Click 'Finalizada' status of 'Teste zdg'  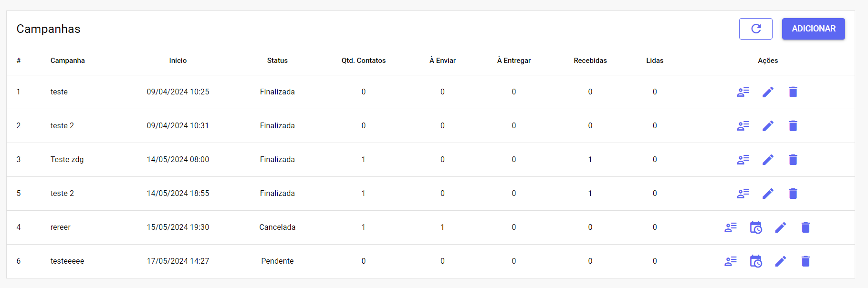click(277, 160)
